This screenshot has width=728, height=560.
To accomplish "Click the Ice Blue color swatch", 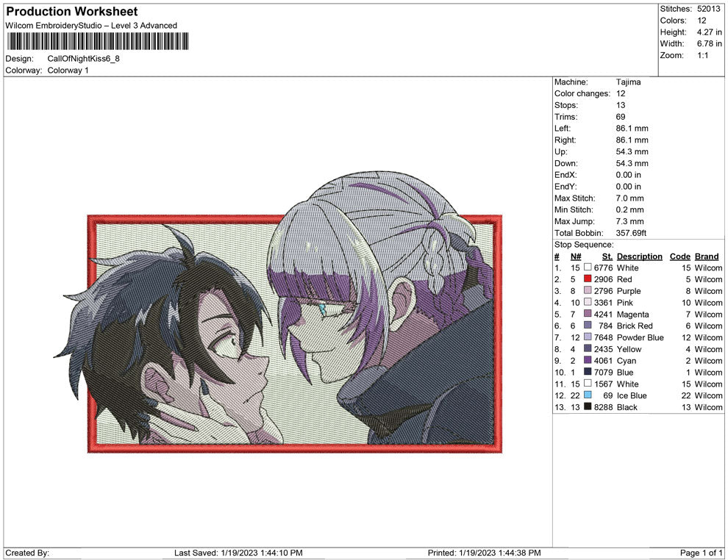I will 588,395.
